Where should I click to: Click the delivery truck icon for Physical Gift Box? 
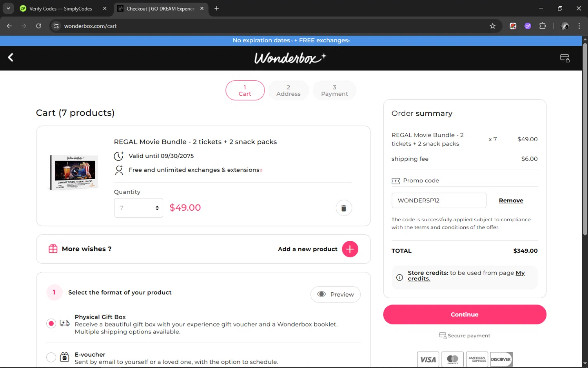65,323
